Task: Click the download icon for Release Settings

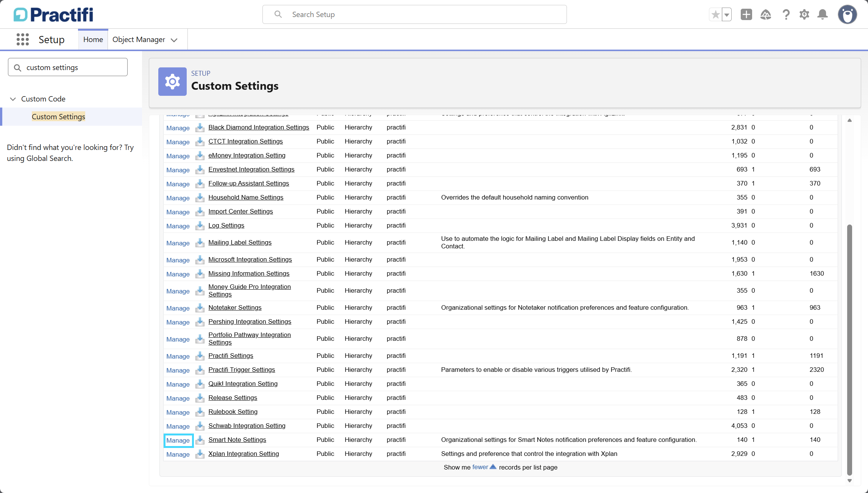Action: (200, 398)
